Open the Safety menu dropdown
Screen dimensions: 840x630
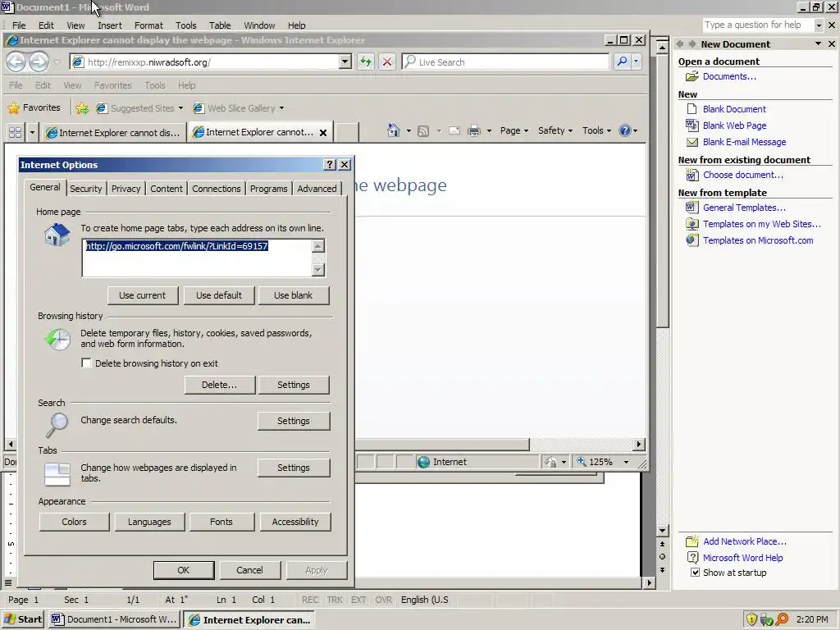click(555, 130)
